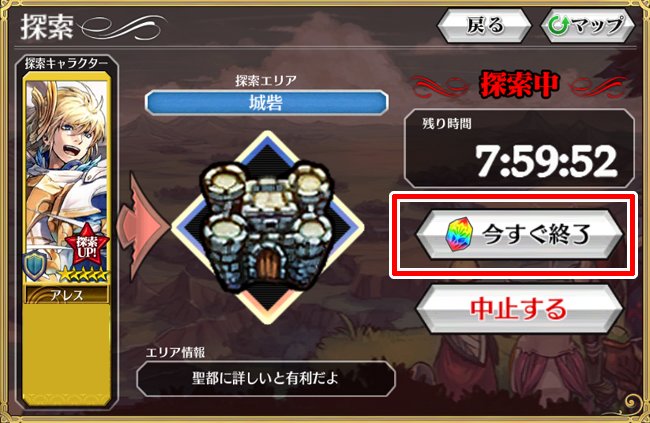
Task: Click the rainbow gem icon
Action: point(459,235)
